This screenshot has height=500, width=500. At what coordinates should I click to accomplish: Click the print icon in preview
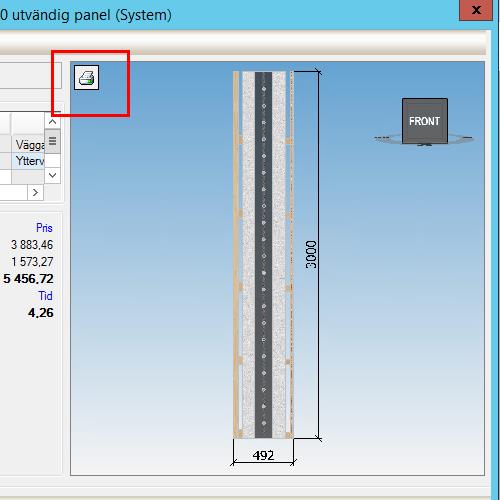pos(86,77)
